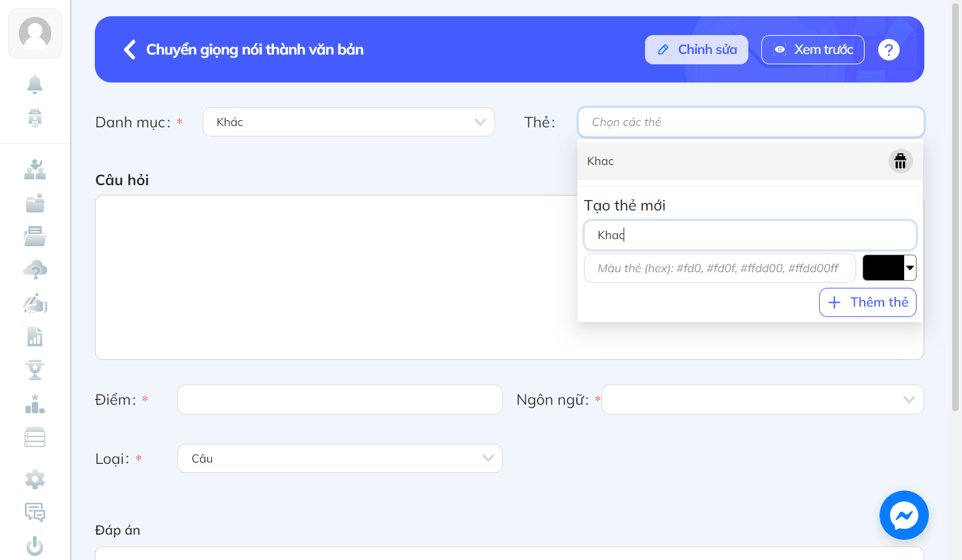962x560 pixels.
Task: Open the Loại dropdown showing Câu
Action: (x=340, y=459)
